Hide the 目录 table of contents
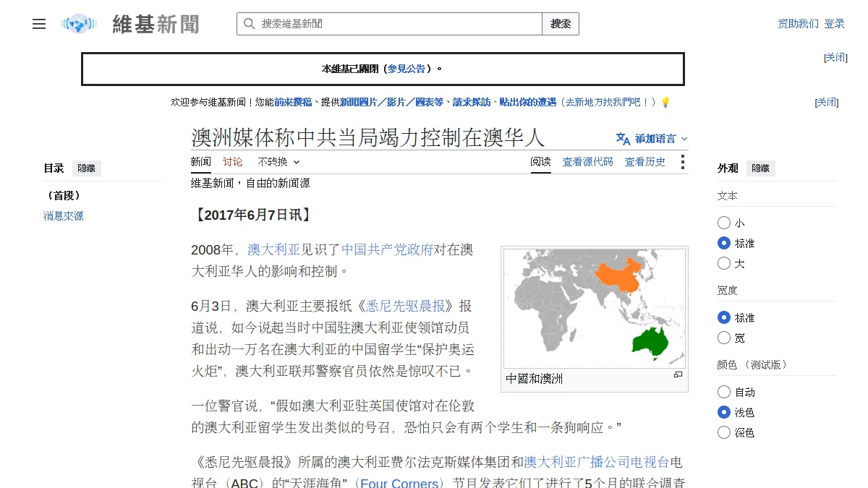 pyautogui.click(x=87, y=168)
